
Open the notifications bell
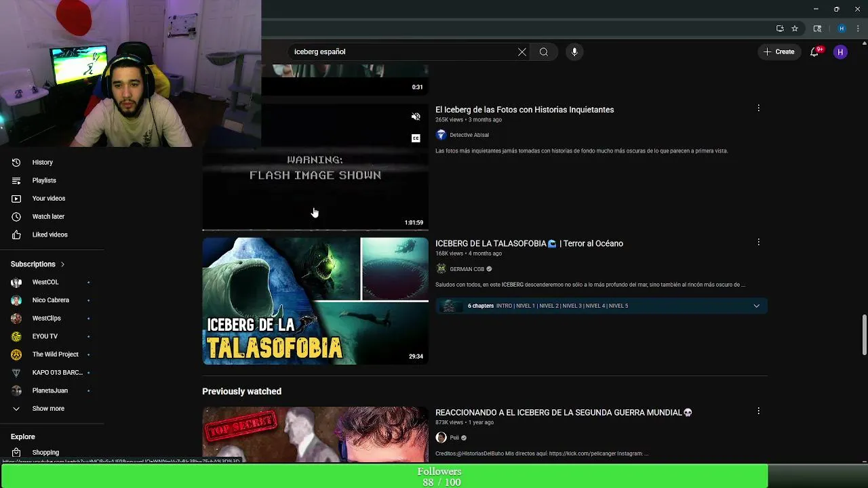pos(814,52)
